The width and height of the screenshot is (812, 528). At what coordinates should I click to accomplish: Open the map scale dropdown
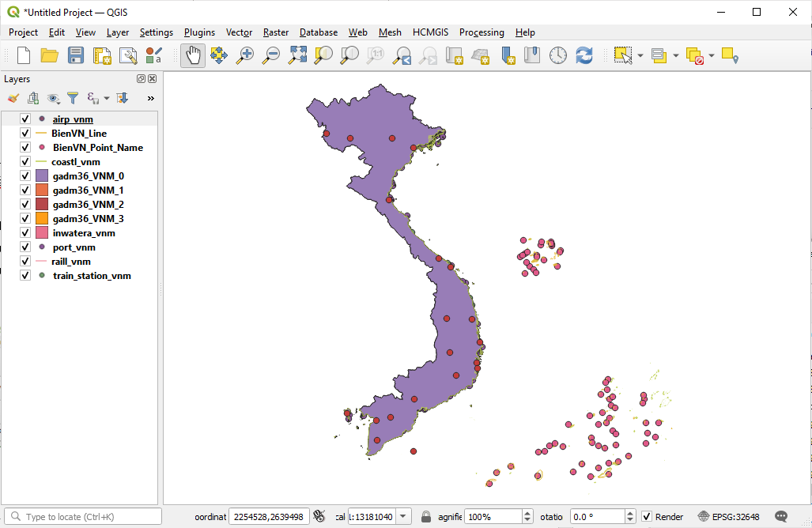click(x=403, y=517)
